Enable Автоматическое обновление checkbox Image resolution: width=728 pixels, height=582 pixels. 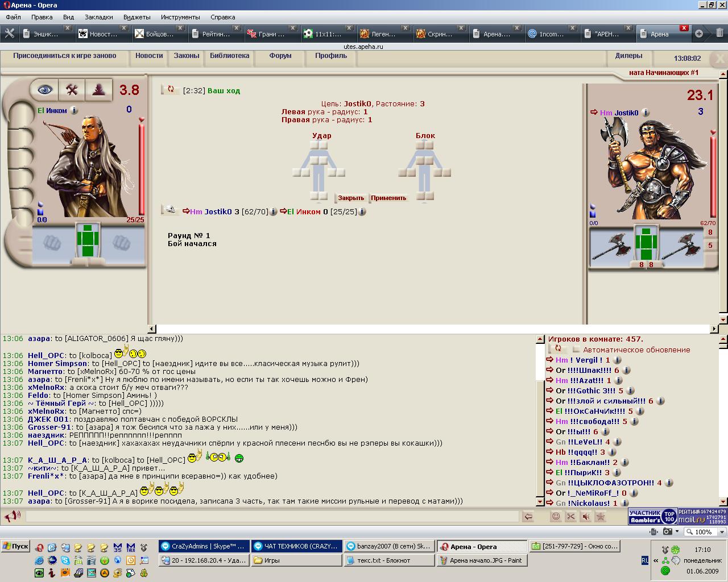(x=576, y=350)
